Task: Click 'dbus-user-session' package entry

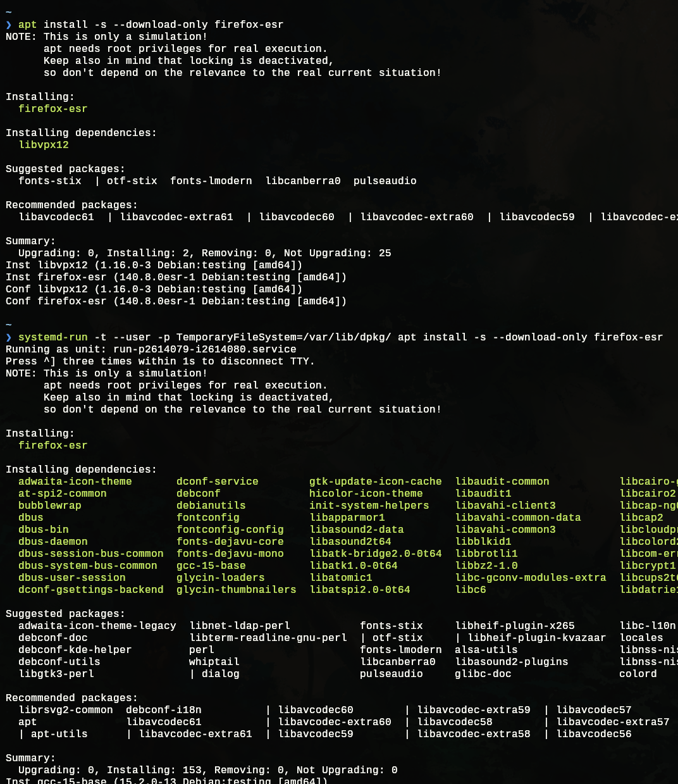Action: click(72, 578)
